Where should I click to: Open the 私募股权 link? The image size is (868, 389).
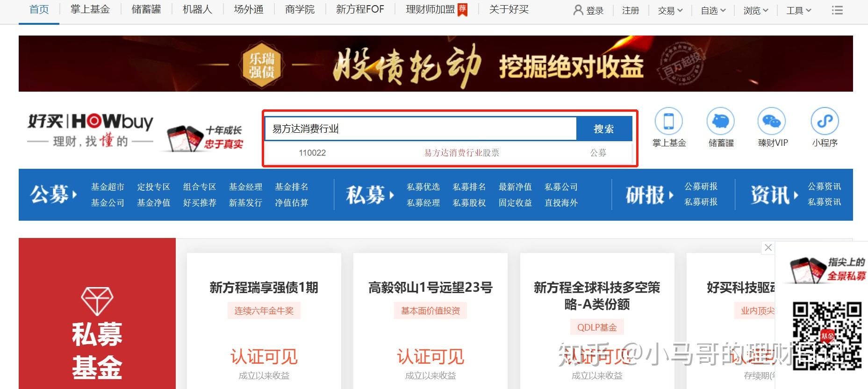click(469, 203)
